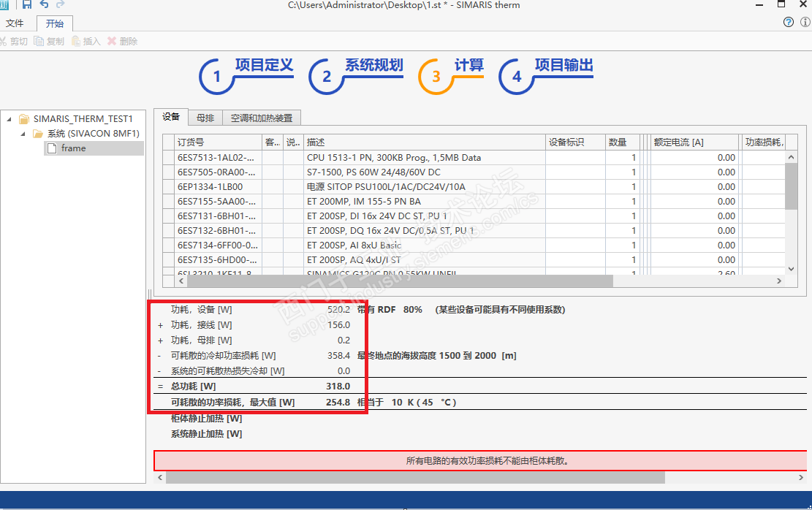Click results panel horizontal scroll right arrow

pos(801,477)
